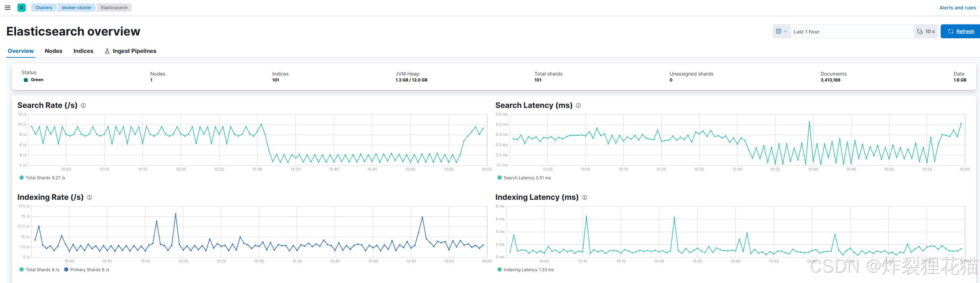
Task: Toggle Primary Shards 8 /s legend series
Action: coord(87,270)
